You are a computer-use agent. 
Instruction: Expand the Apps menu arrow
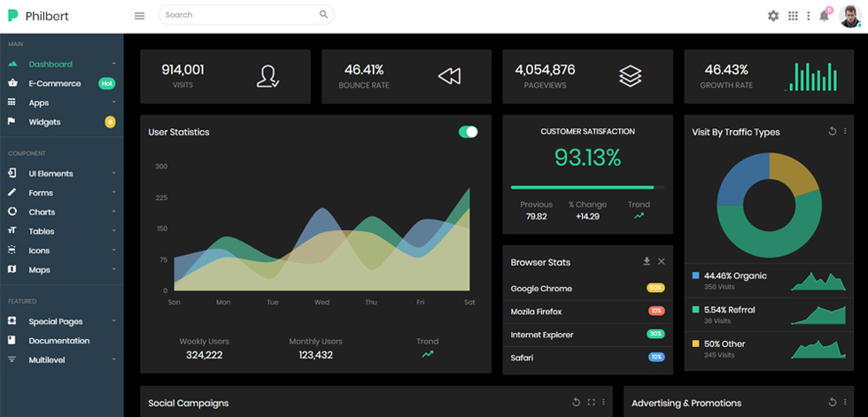point(113,102)
